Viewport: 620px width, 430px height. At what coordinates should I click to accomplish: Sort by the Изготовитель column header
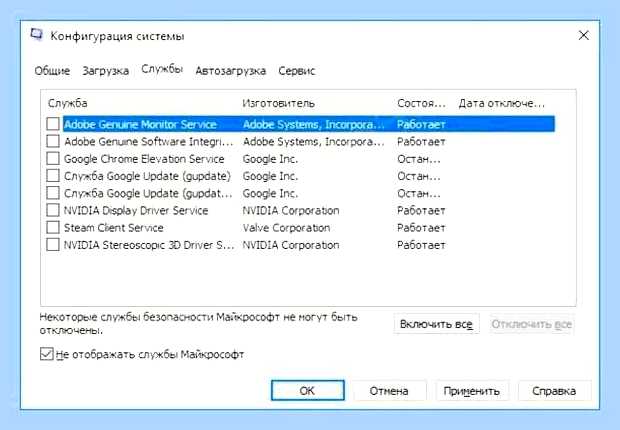click(278, 103)
